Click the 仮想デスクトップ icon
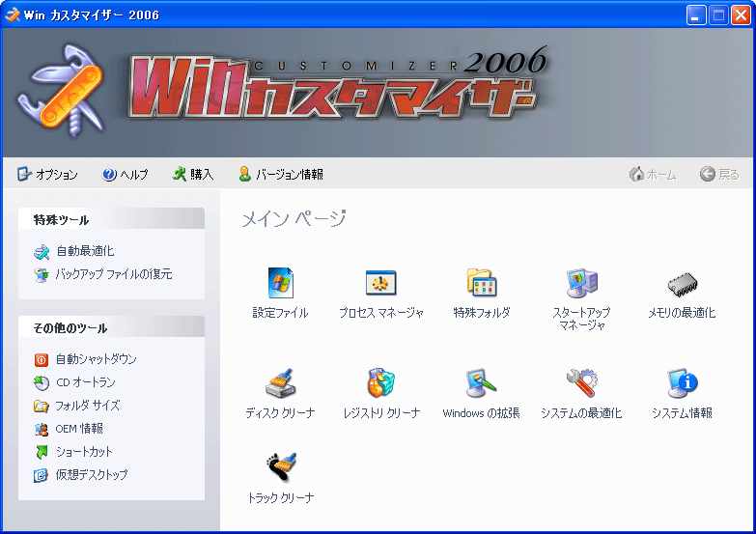 pos(42,475)
